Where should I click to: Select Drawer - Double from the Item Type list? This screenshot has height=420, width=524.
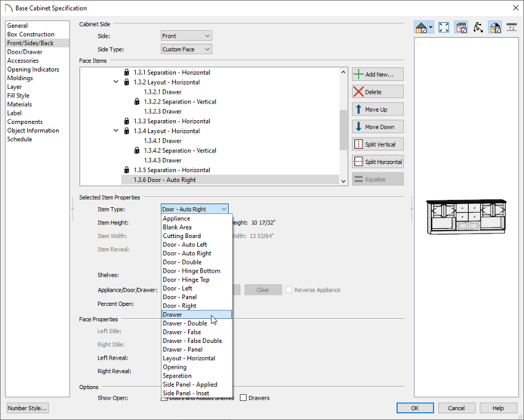point(184,323)
